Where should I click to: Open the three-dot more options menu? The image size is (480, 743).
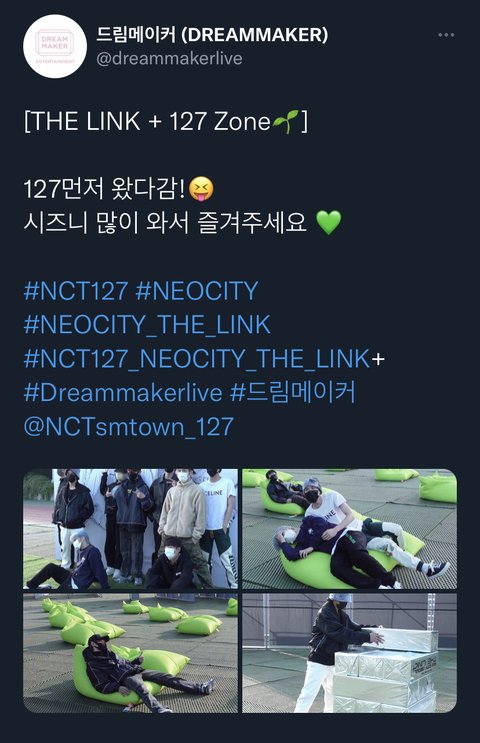point(446,35)
